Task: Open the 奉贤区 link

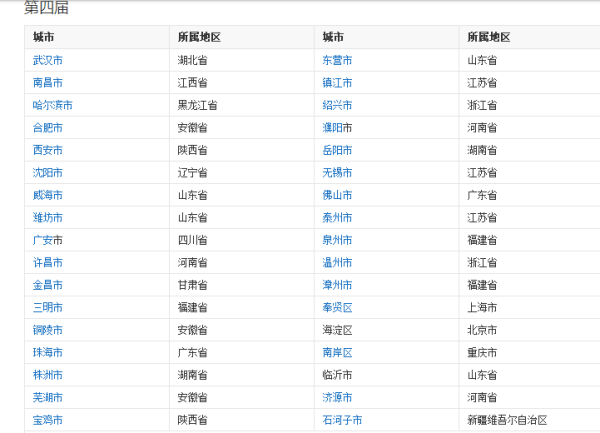Action: [337, 308]
